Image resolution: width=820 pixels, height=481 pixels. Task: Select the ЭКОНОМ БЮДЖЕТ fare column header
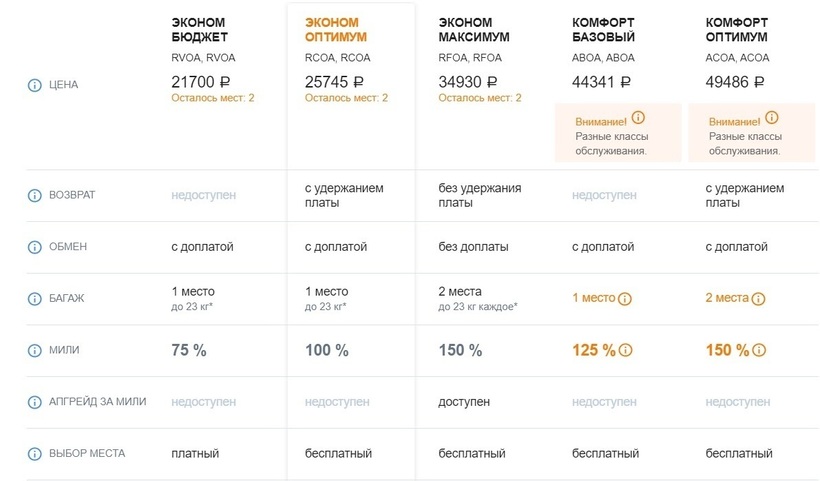(199, 29)
